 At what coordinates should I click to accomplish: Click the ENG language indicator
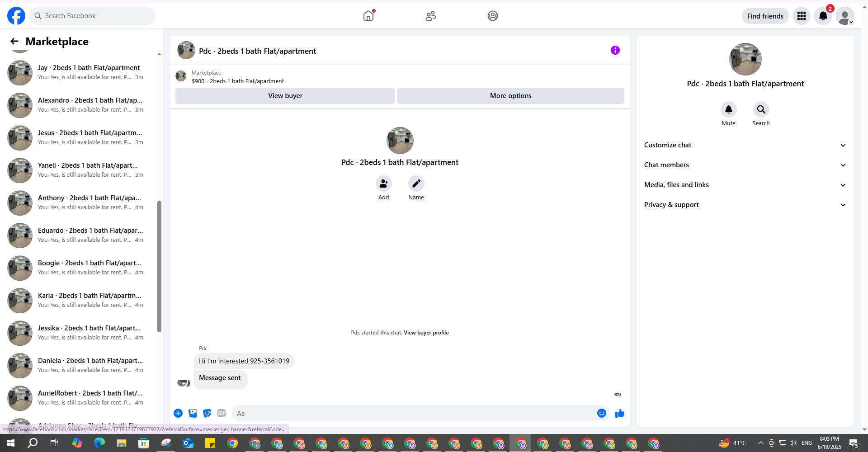coord(807,443)
